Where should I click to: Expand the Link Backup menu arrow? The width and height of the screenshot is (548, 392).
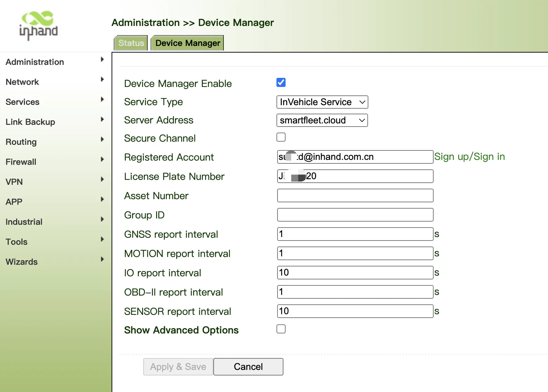click(102, 119)
